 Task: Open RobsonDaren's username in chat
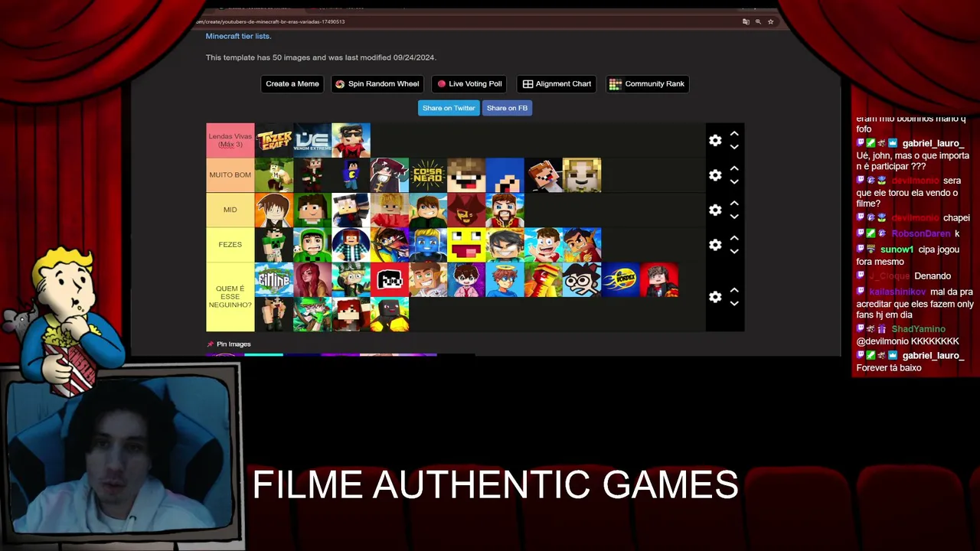click(x=921, y=233)
